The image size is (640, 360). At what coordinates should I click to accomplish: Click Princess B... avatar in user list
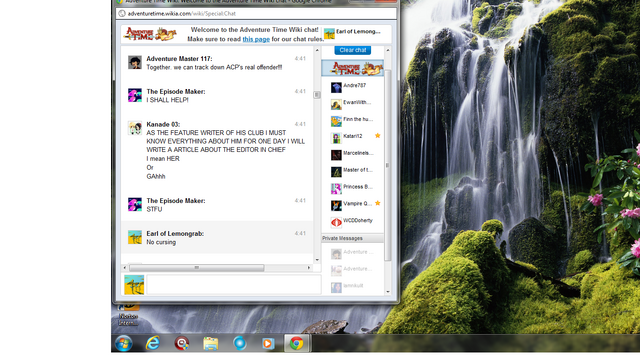(x=336, y=189)
